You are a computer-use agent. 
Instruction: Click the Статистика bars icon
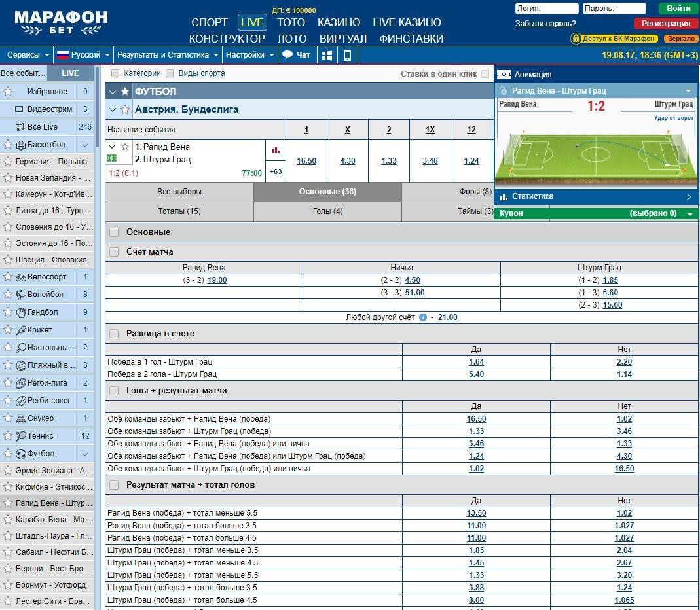pyautogui.click(x=504, y=196)
